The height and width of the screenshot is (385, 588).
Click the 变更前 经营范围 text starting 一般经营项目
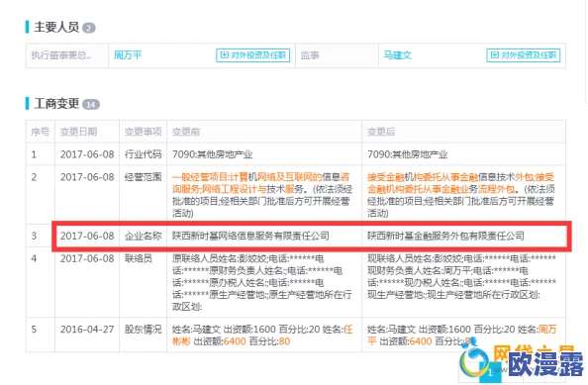pos(262,195)
